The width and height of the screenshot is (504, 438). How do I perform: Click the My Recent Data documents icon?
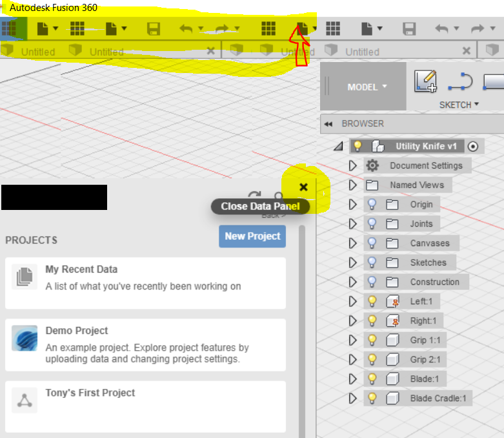click(25, 276)
